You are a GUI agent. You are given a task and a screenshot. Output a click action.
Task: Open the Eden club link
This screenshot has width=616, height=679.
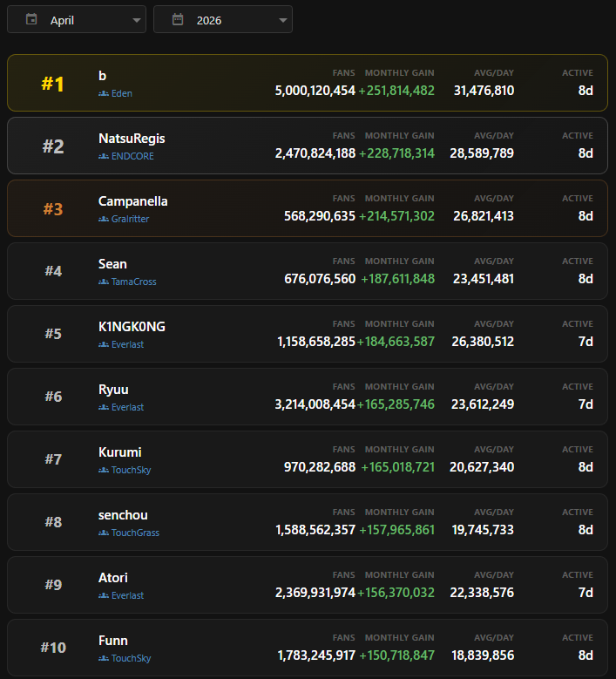122,93
